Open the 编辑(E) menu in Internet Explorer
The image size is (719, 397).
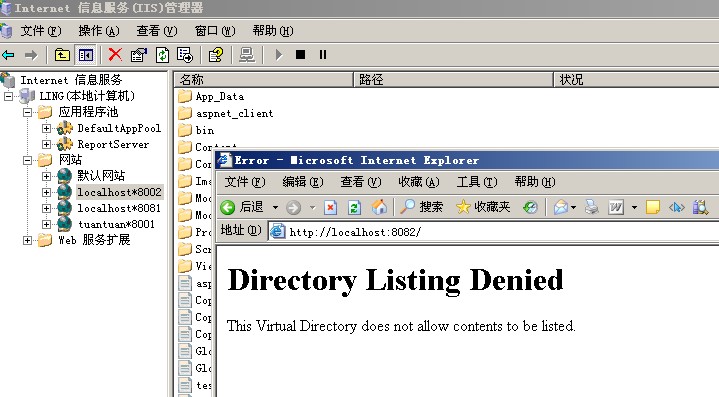tap(303, 182)
